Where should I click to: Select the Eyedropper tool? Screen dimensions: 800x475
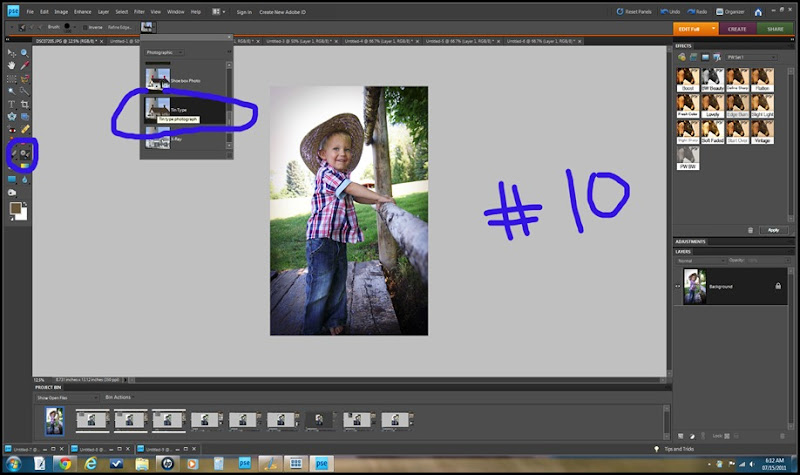(25, 66)
